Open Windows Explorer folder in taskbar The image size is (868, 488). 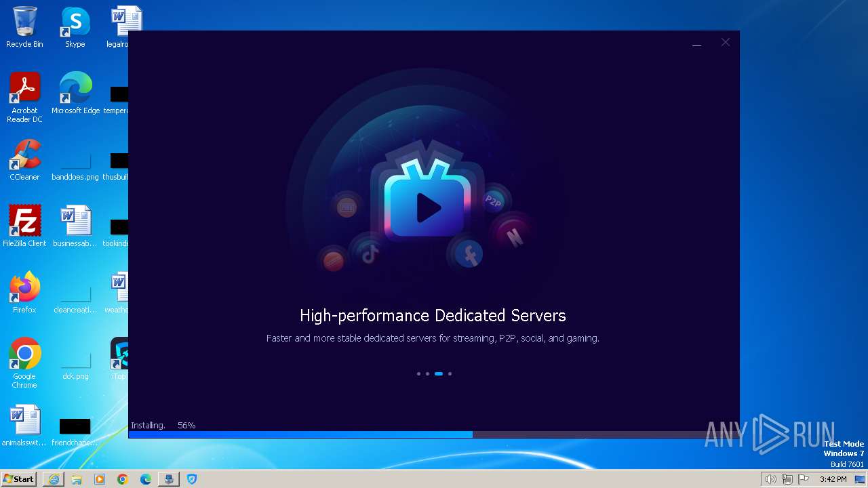coord(77,479)
